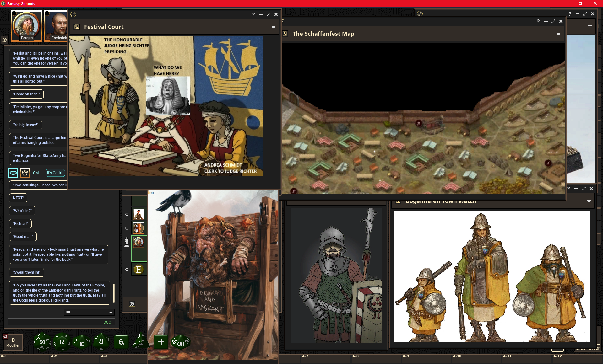Click the green plus dice button
603x364 pixels.
(161, 342)
